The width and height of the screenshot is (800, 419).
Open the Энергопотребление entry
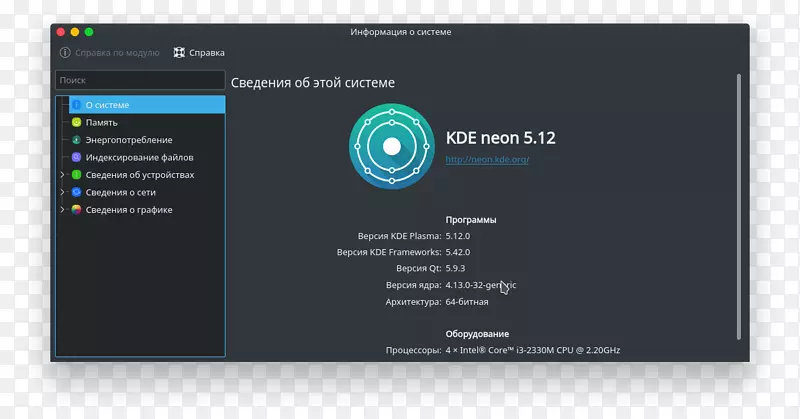tap(147, 140)
